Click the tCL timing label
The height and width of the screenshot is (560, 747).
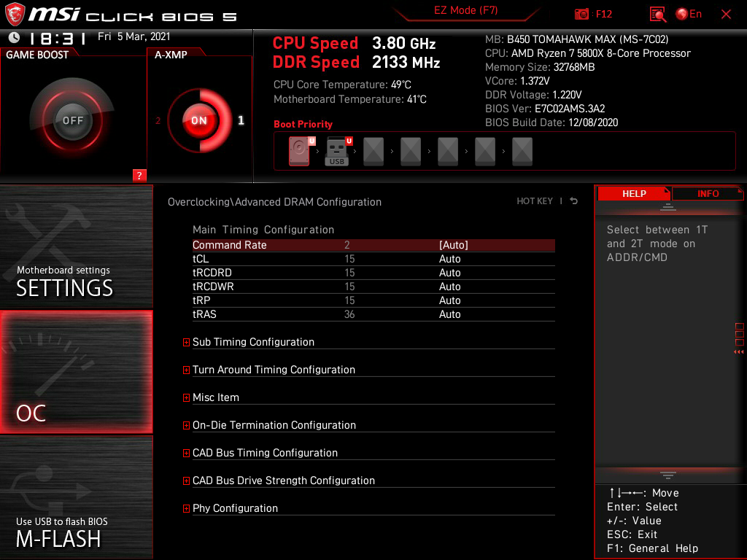(201, 259)
